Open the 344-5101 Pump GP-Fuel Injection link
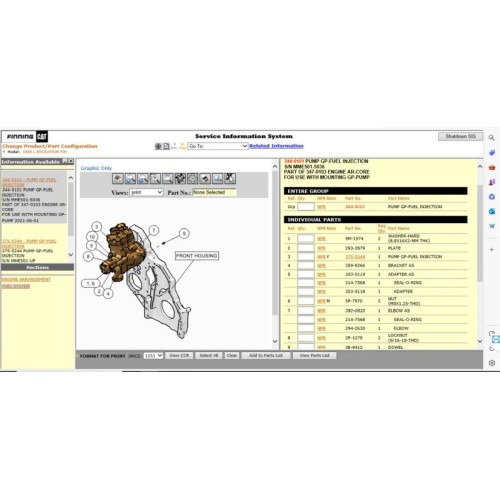The width and height of the screenshot is (500, 500). 29,182
